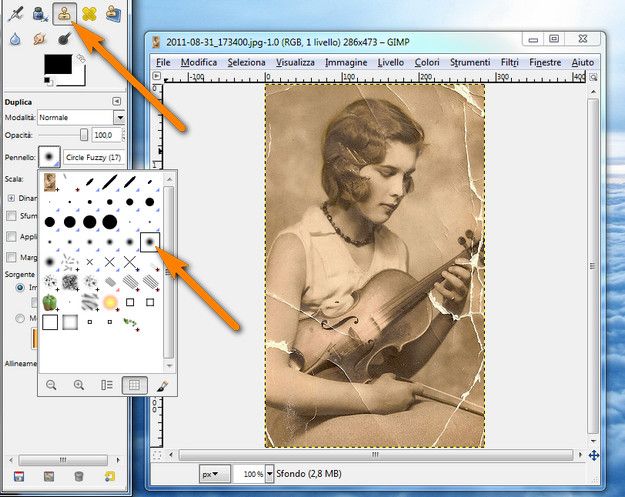Open the Strumenti menu
Screen dimensions: 625x497
pos(470,63)
